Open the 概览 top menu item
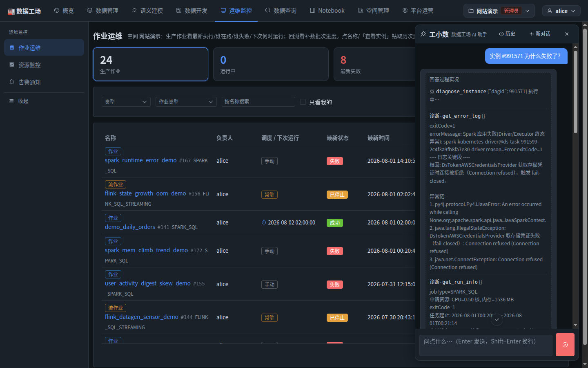 pos(64,11)
